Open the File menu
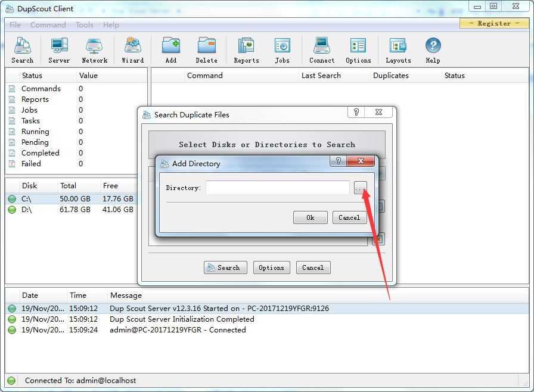 (x=15, y=25)
